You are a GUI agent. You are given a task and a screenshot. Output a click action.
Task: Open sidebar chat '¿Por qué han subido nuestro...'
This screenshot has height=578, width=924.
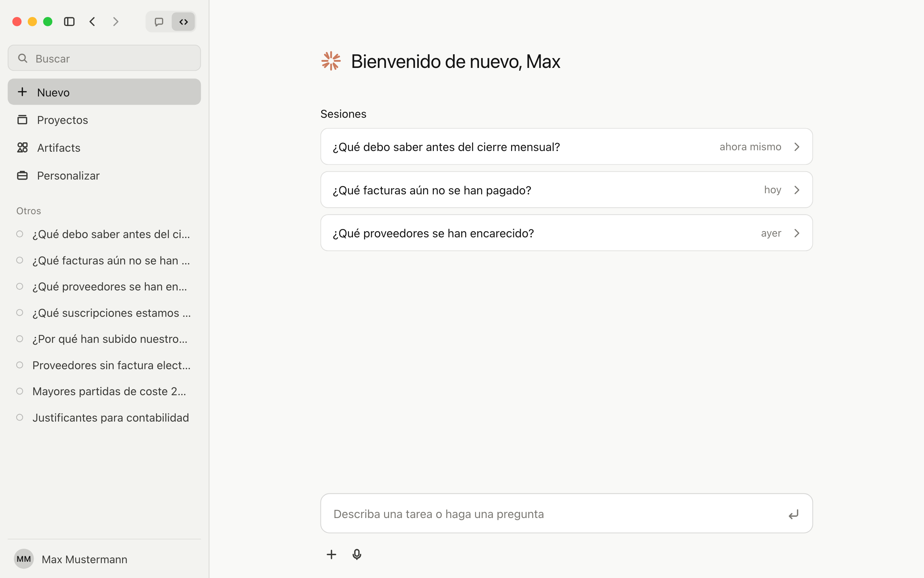tap(104, 339)
